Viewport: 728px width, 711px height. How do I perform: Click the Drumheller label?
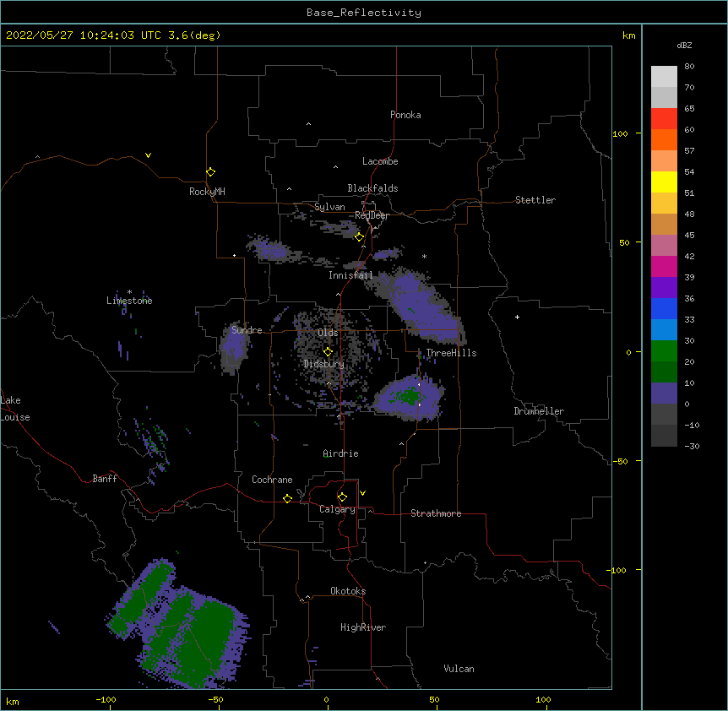click(x=539, y=411)
